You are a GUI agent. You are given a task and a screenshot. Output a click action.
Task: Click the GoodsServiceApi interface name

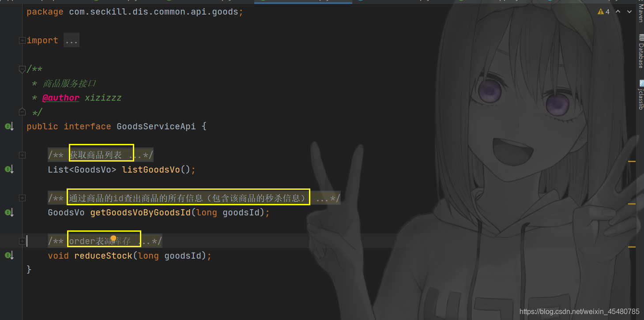click(x=156, y=127)
